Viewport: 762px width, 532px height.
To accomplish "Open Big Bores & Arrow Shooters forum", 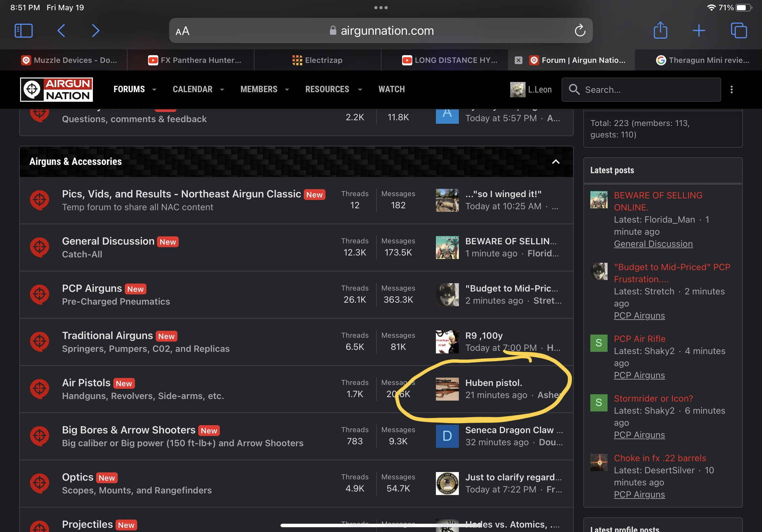I will click(x=129, y=430).
